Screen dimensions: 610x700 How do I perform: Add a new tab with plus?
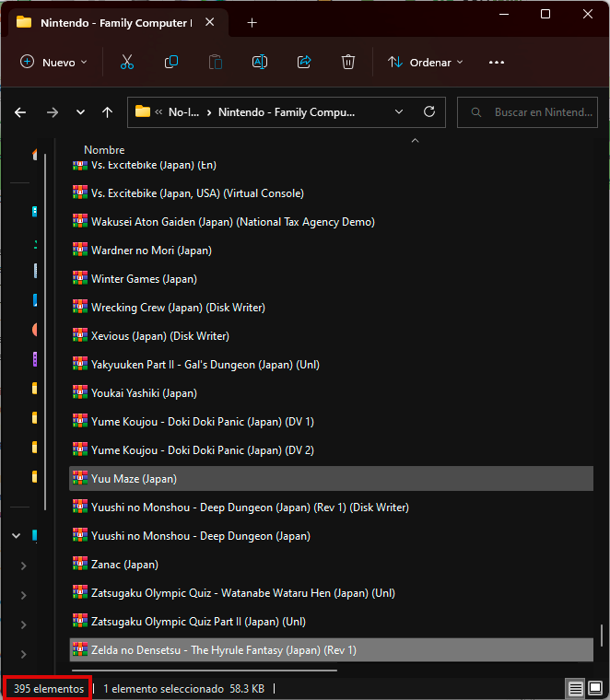pos(252,23)
